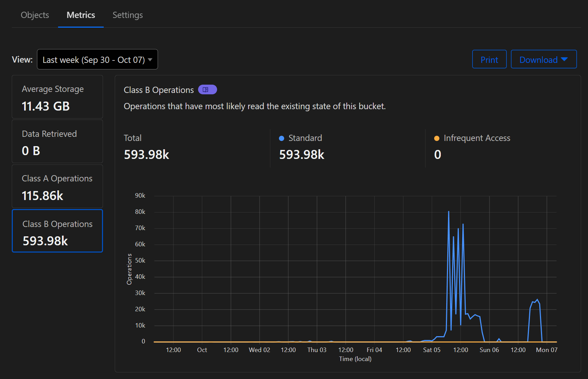Screen dimensions: 588x379
Task: Click the Infrequent Access value 0
Action: click(438, 154)
